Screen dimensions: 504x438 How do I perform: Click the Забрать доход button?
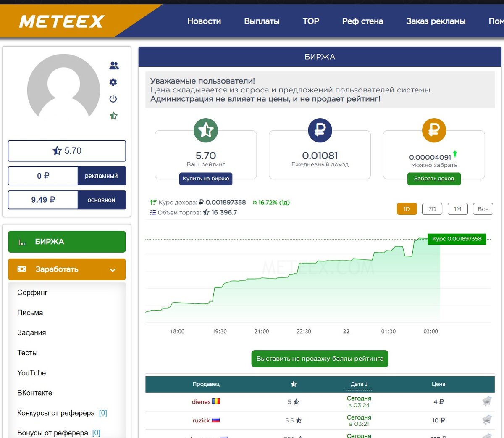pos(434,179)
